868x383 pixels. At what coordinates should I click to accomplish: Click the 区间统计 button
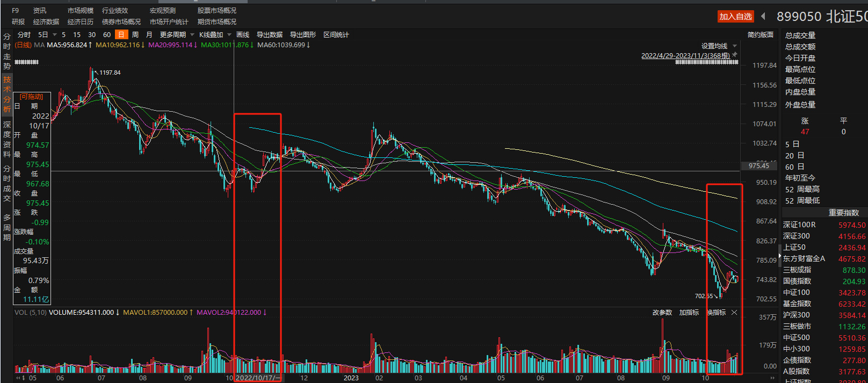pyautogui.click(x=336, y=34)
